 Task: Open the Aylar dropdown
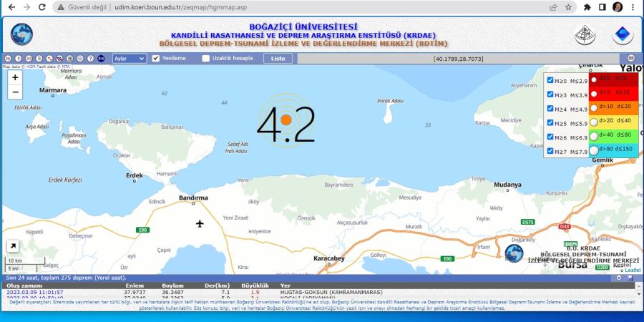[130, 59]
